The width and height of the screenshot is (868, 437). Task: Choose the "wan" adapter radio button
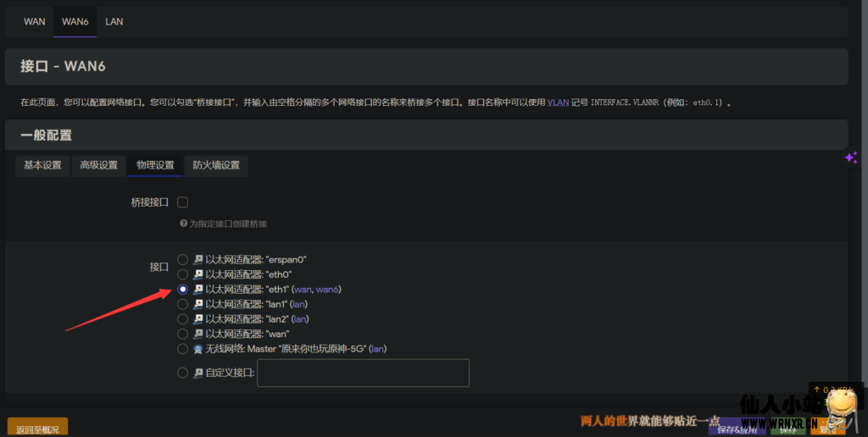pyautogui.click(x=183, y=335)
